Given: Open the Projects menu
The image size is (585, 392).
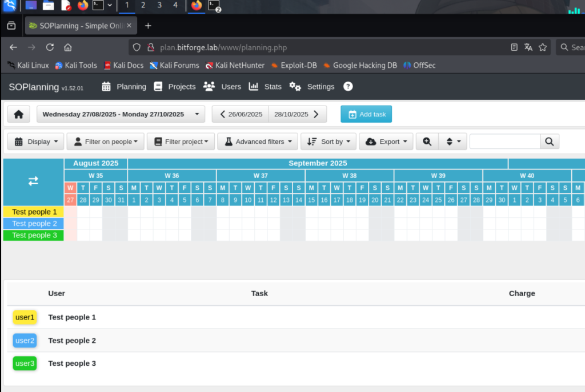Looking at the screenshot, I should (x=175, y=87).
